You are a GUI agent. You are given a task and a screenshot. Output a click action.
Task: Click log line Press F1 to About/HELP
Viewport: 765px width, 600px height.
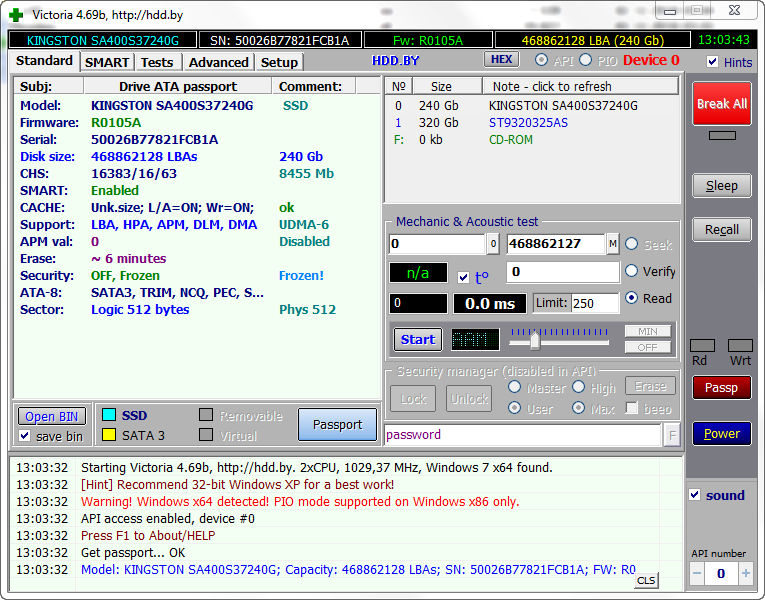[148, 536]
